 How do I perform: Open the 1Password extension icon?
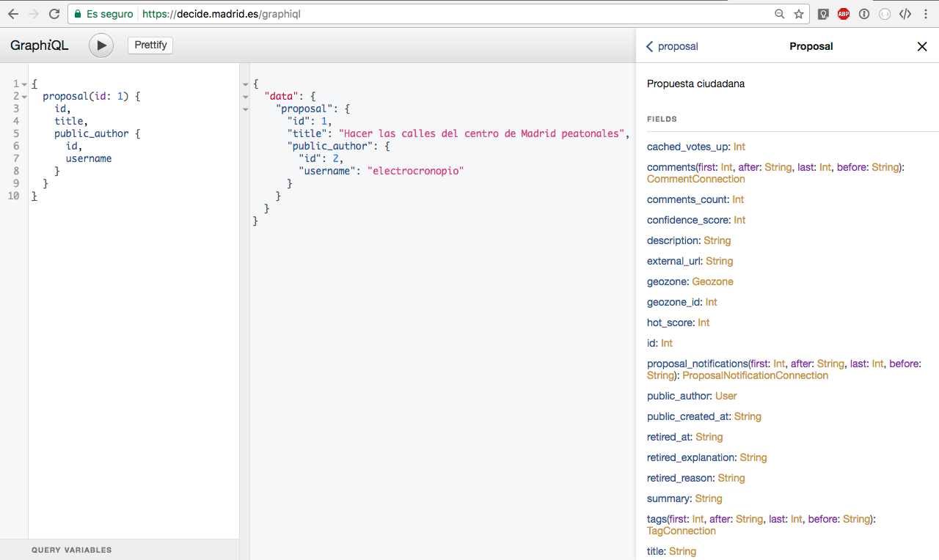pyautogui.click(x=864, y=13)
